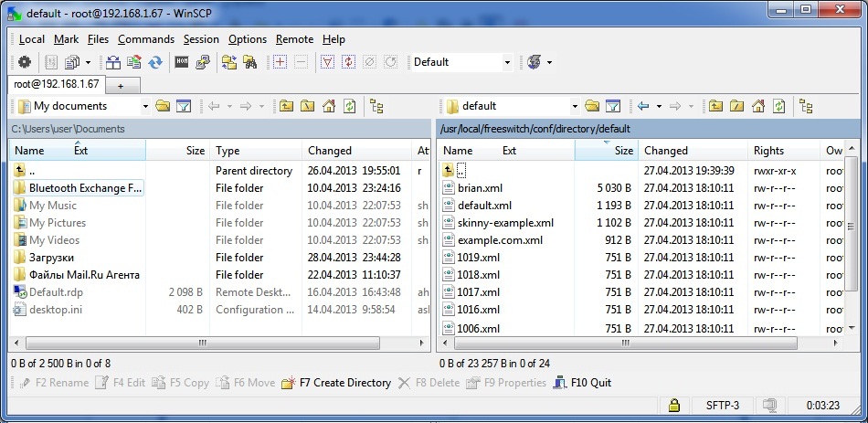Click the SFTP-3 protocol status indicator
This screenshot has width=868, height=423.
(x=723, y=406)
